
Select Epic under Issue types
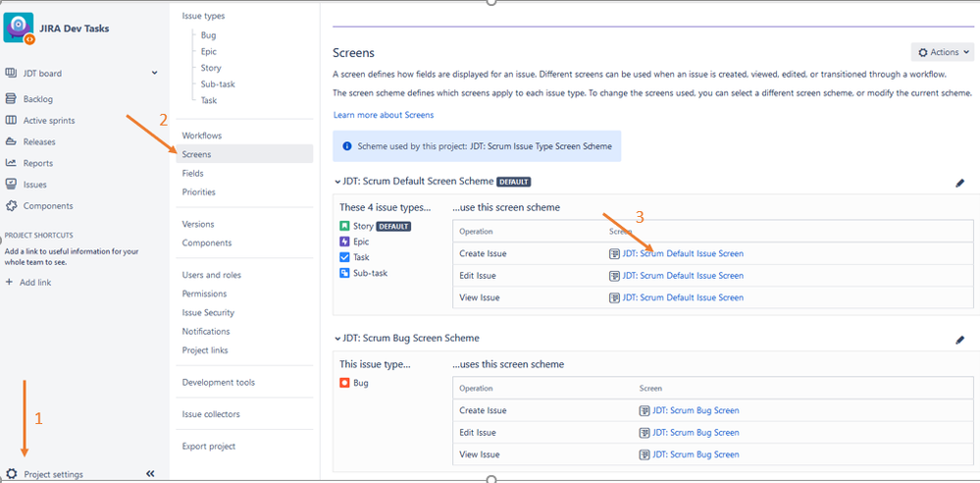click(x=209, y=51)
